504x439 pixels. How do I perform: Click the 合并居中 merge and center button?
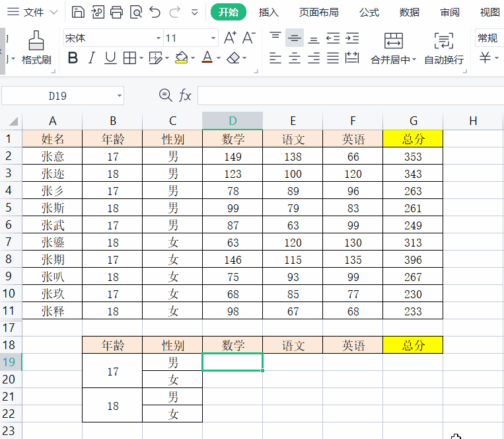click(x=394, y=48)
